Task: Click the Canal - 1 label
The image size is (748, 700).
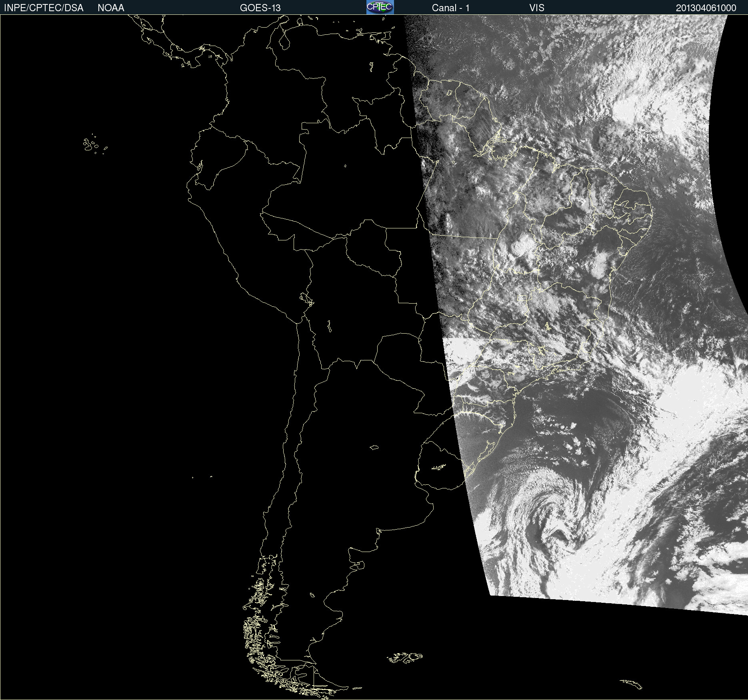Action: coord(451,8)
